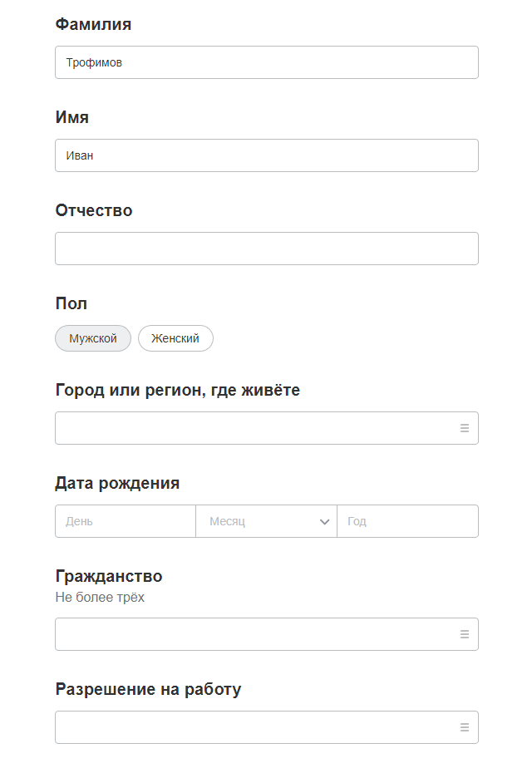Focus the Год birth year field
532x778 pixels.
tap(407, 521)
